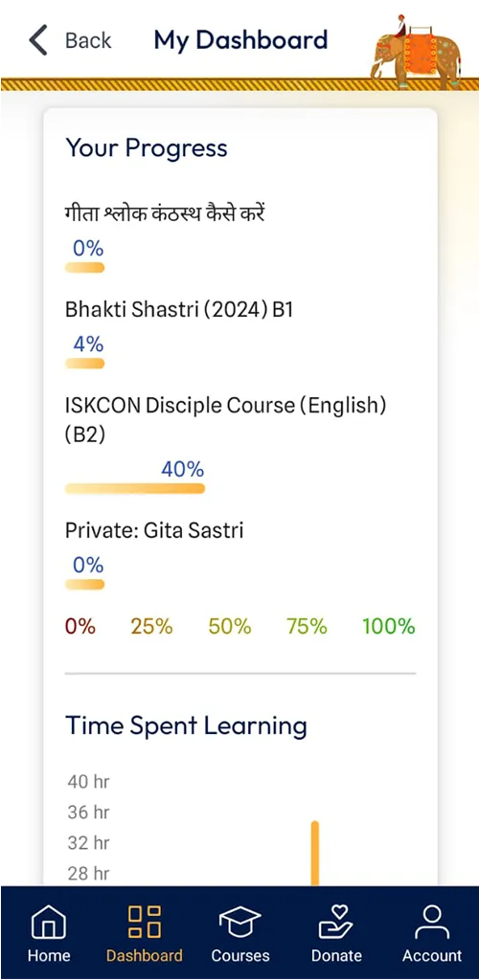
Task: Select the 0% red legend label
Action: [x=80, y=626]
